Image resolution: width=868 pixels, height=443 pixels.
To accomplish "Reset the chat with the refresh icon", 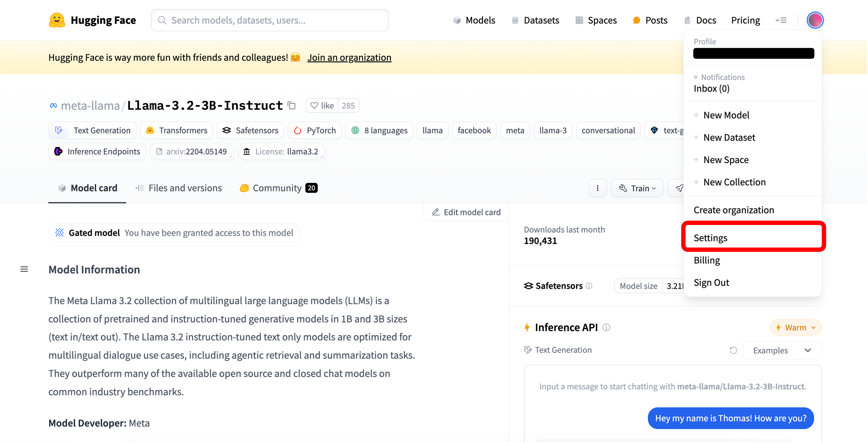I will point(733,350).
